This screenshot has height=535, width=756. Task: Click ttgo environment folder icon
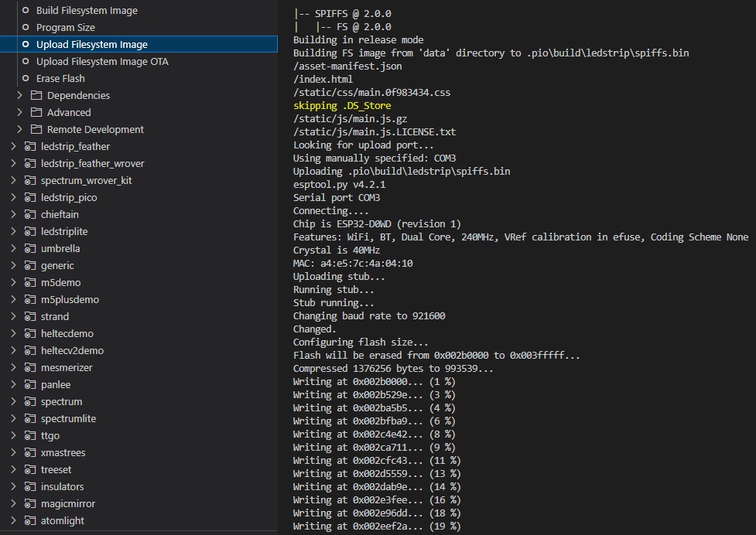coord(30,436)
